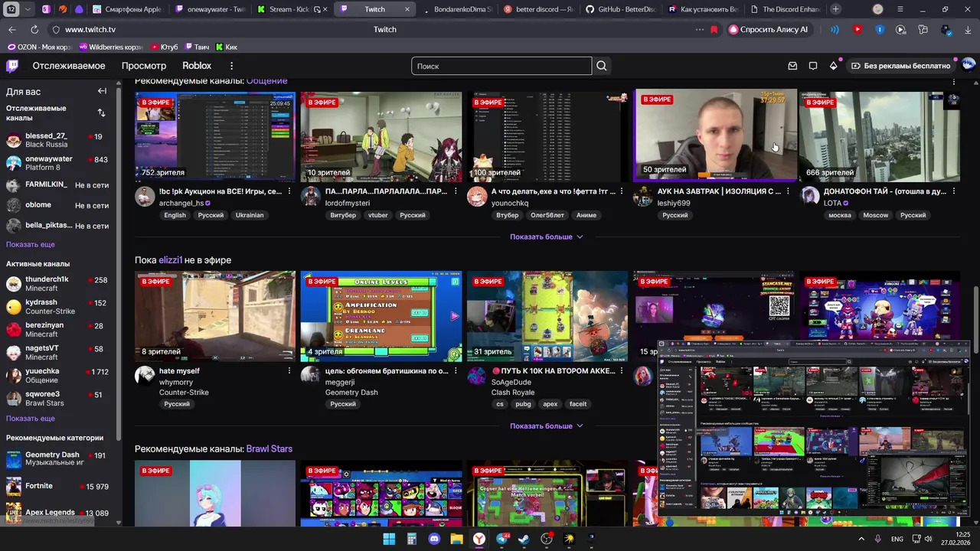Click the browser back arrow
The height and width of the screenshot is (551, 980).
pyautogui.click(x=11, y=29)
